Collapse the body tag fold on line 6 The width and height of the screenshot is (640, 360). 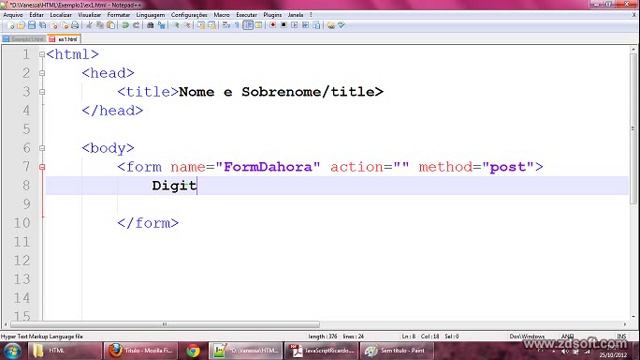[x=42, y=148]
